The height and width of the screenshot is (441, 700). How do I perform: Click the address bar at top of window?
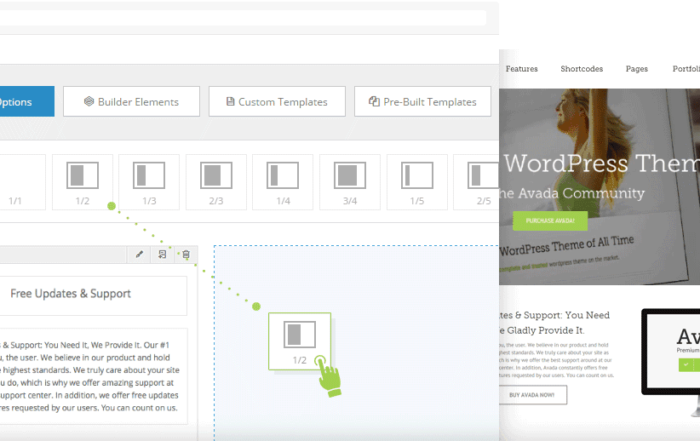pyautogui.click(x=242, y=17)
